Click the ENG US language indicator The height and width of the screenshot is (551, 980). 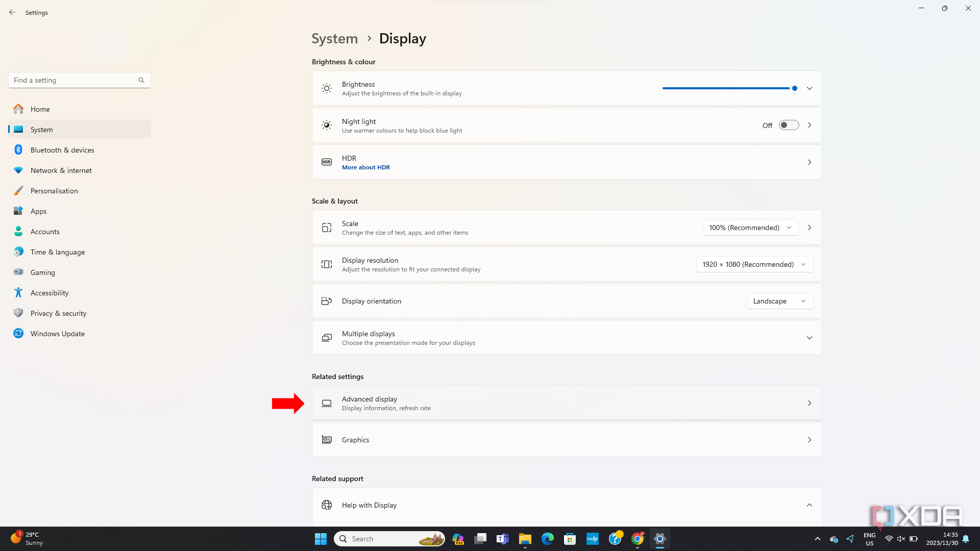[x=870, y=539]
